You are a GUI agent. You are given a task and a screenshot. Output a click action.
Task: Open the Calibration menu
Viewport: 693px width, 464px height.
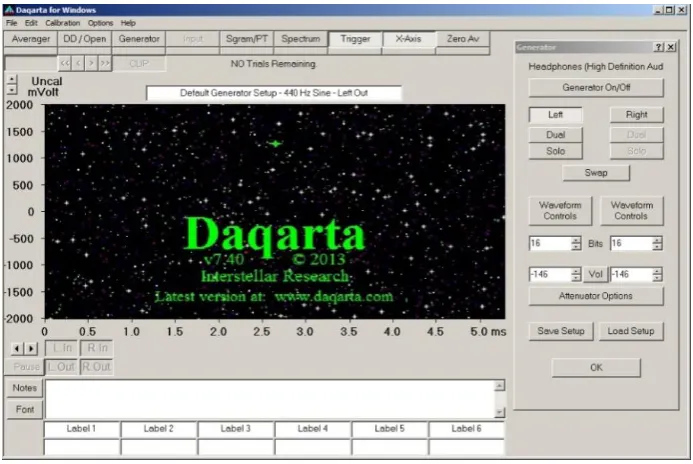click(62, 23)
